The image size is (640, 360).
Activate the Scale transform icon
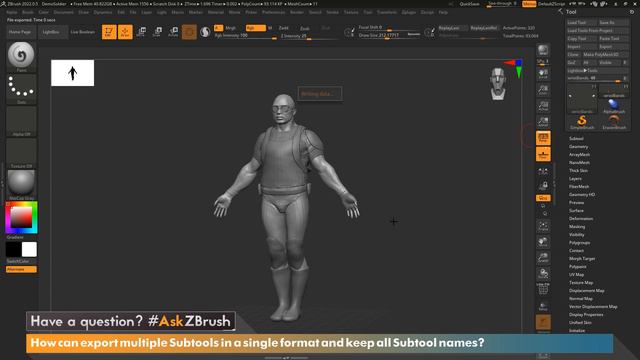coord(157,32)
